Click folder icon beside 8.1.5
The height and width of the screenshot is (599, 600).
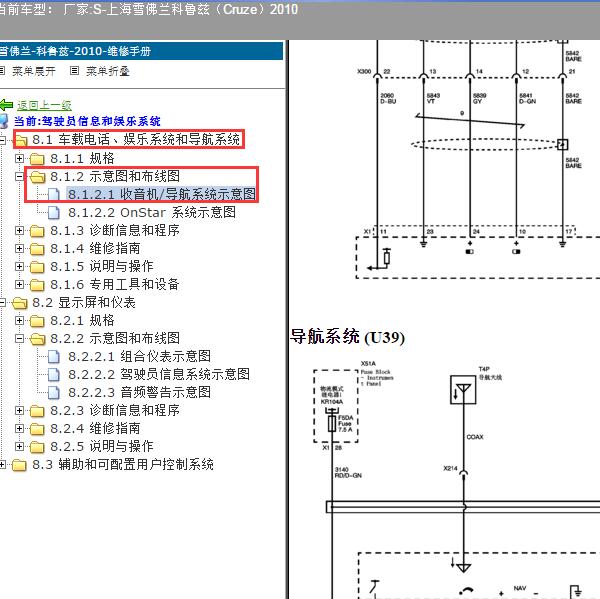point(37,267)
